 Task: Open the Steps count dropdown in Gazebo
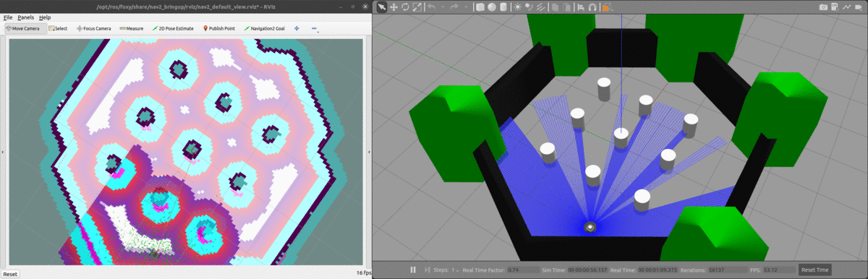tap(456, 270)
